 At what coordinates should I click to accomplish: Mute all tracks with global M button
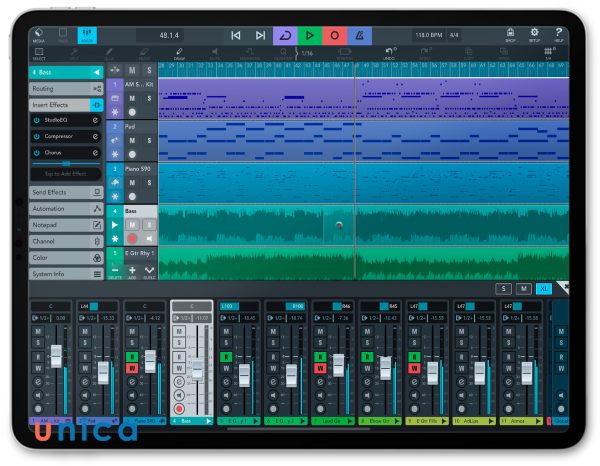coord(132,70)
